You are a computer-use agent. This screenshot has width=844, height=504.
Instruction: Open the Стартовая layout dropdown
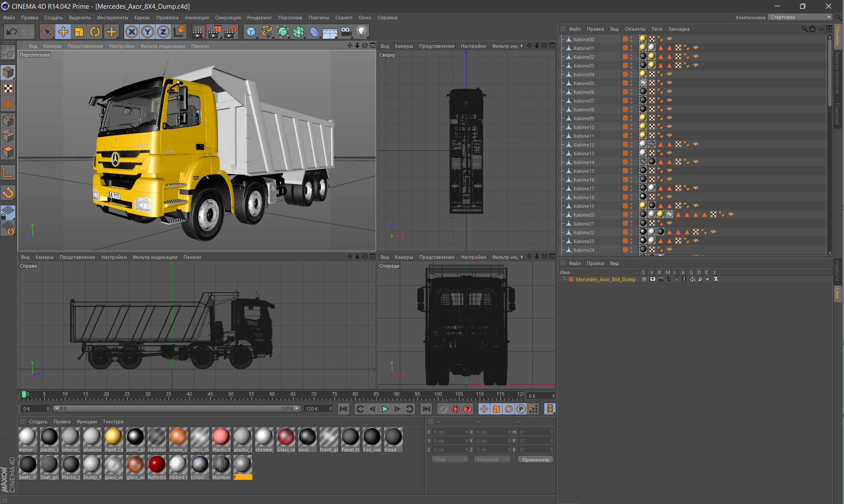pos(800,18)
